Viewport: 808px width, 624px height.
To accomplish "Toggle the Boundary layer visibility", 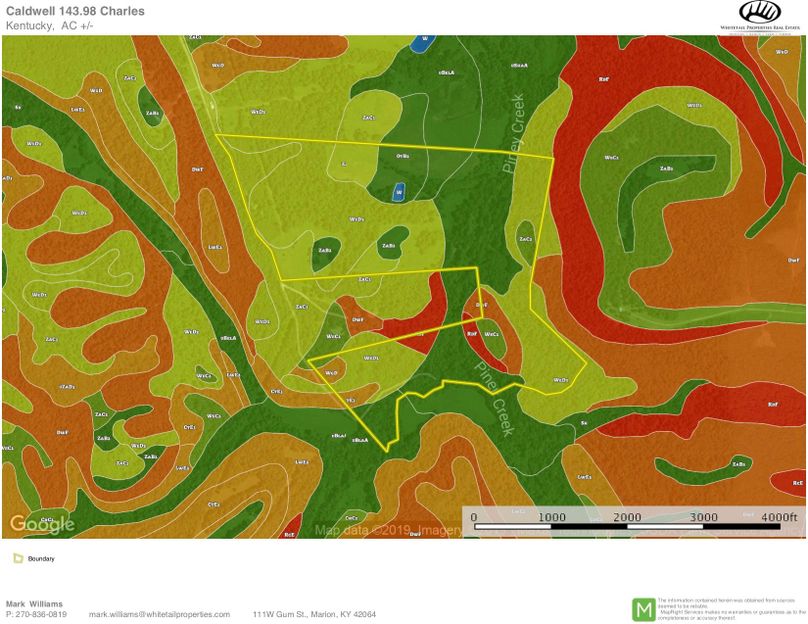I will coord(18,560).
